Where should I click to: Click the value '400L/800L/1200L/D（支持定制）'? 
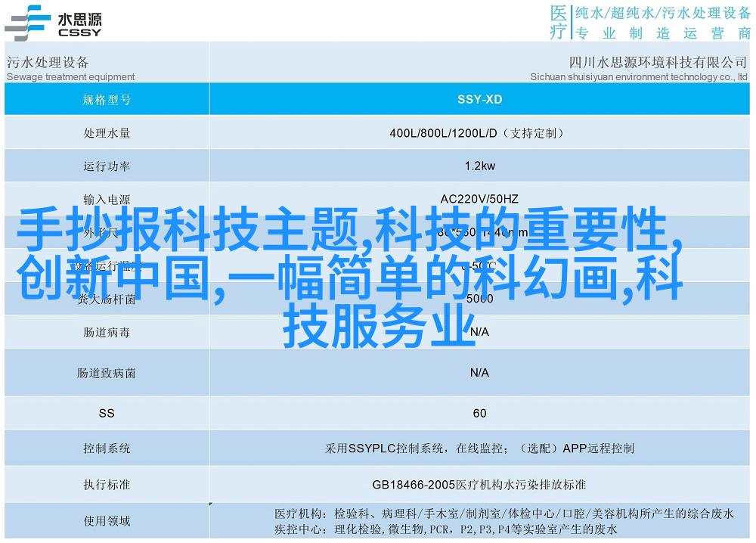(477, 133)
